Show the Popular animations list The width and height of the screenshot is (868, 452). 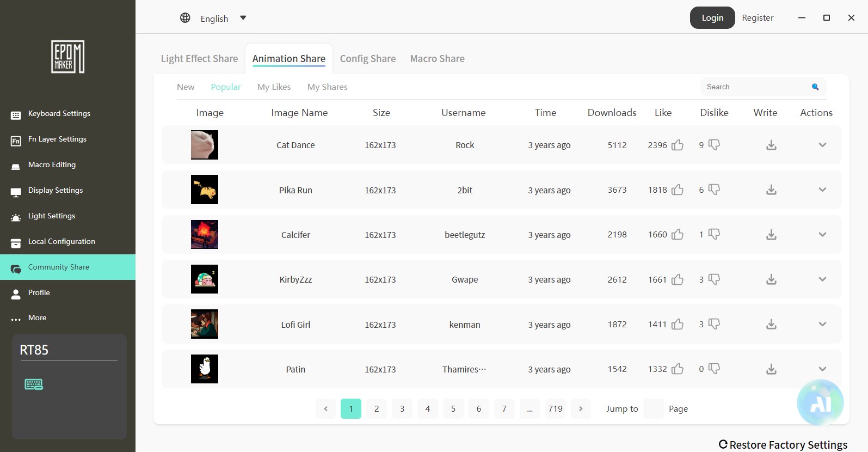point(226,87)
